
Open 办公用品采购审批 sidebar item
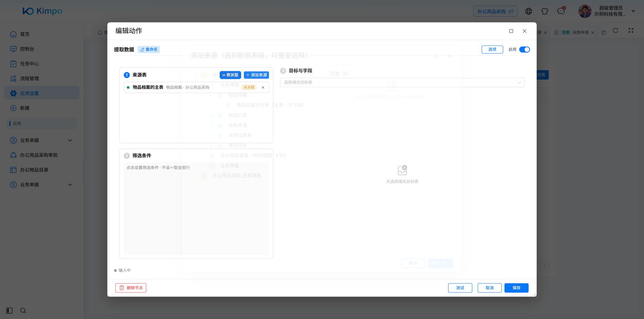click(42, 155)
